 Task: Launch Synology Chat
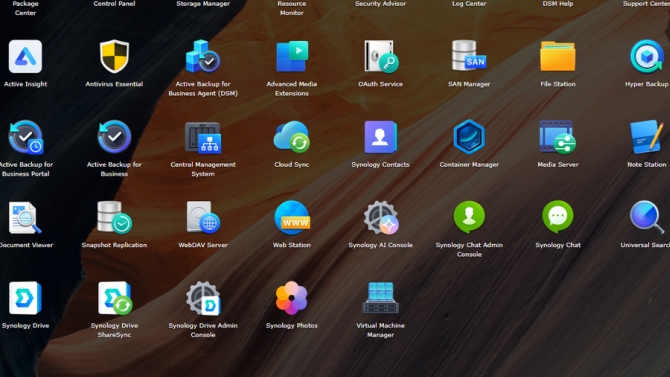coord(558,218)
